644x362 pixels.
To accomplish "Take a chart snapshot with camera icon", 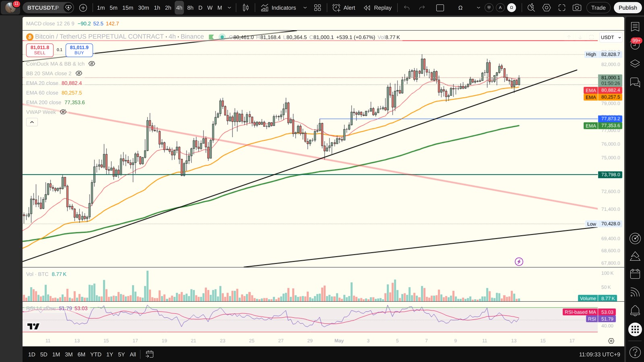I will pos(577,8).
